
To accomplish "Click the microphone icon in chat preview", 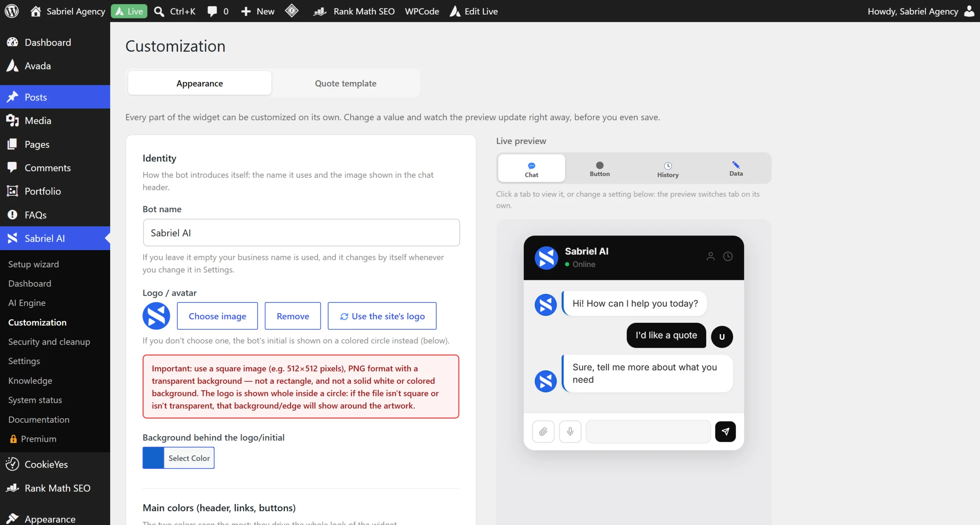I will (570, 432).
